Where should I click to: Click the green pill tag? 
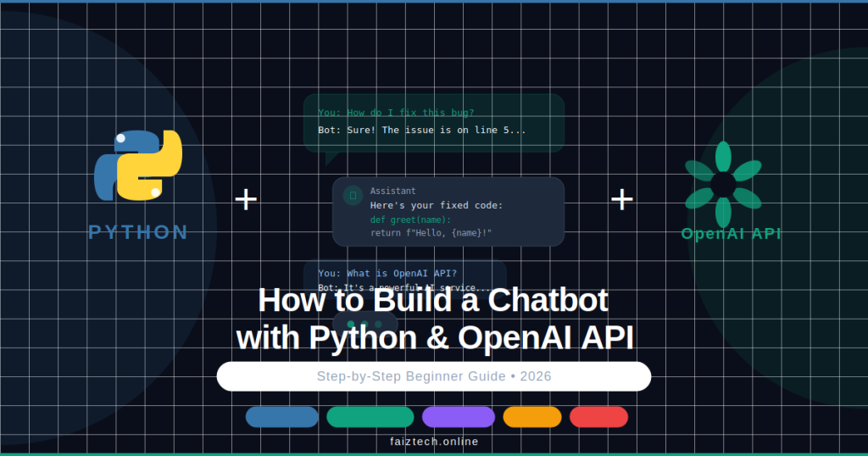(x=370, y=417)
